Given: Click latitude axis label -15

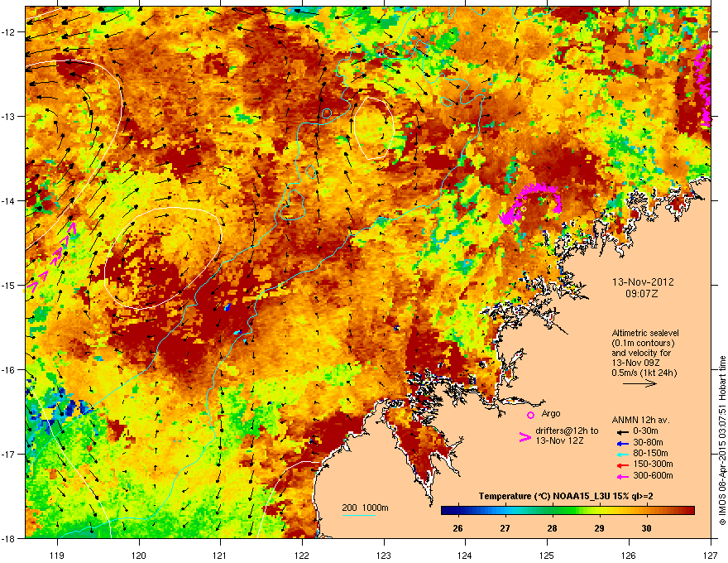Looking at the screenshot, I should click(x=8, y=285).
